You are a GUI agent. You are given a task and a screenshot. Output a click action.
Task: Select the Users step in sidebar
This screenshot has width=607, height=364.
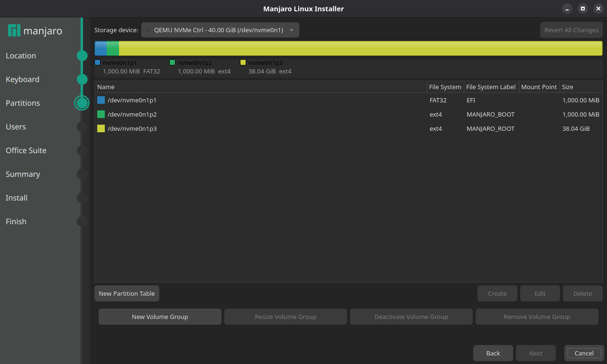[x=16, y=127]
